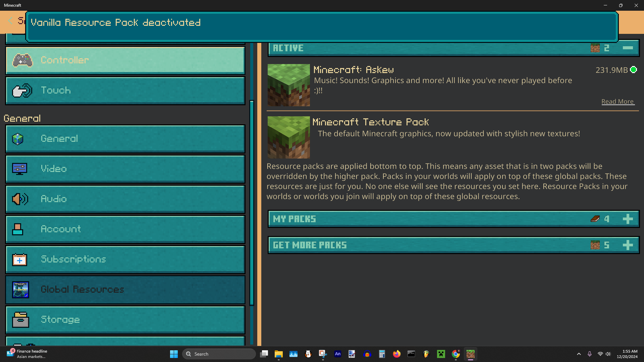The image size is (644, 362).
Task: Click the Minecraft: Askew pack title
Action: 354,70
